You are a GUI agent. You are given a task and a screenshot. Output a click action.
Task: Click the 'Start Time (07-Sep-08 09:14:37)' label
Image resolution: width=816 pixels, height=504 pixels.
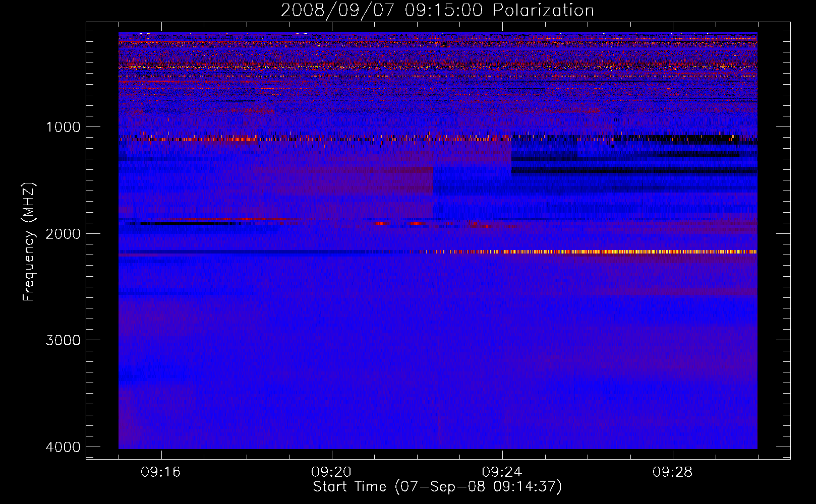437,487
